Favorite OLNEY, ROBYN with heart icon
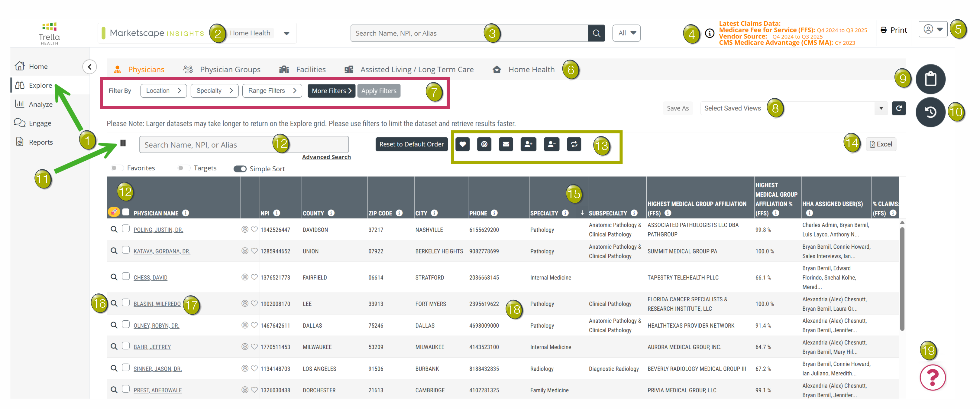980x409 pixels. click(254, 325)
